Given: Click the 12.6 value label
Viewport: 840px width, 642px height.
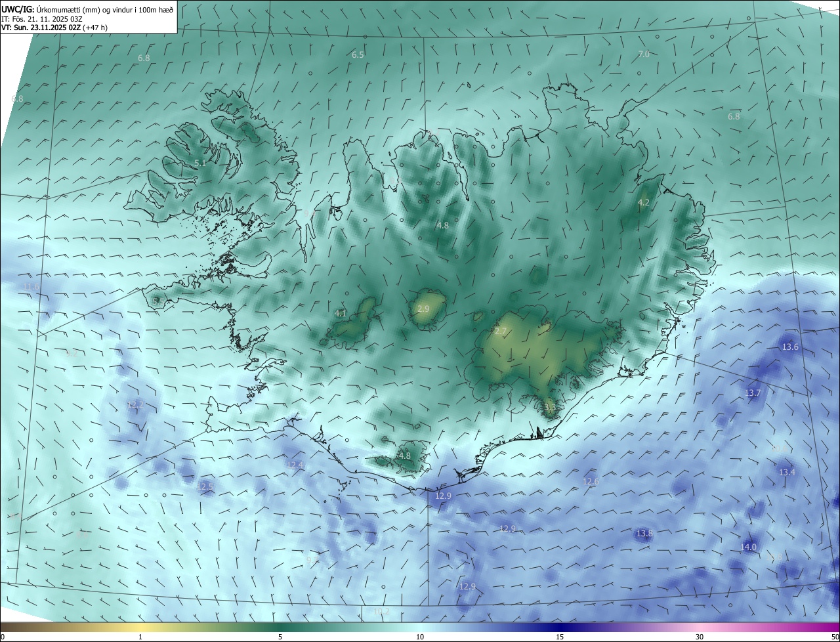Looking at the screenshot, I should pos(591,481).
